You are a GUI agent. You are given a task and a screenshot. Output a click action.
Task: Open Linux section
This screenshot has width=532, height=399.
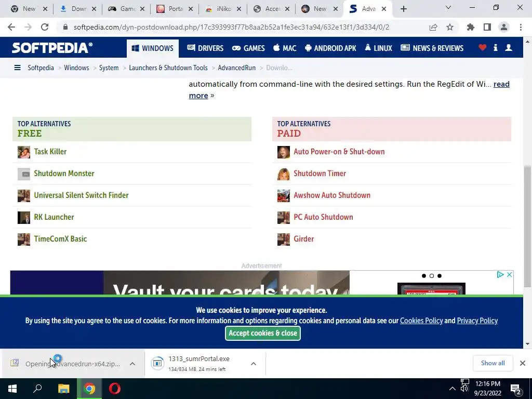click(378, 48)
